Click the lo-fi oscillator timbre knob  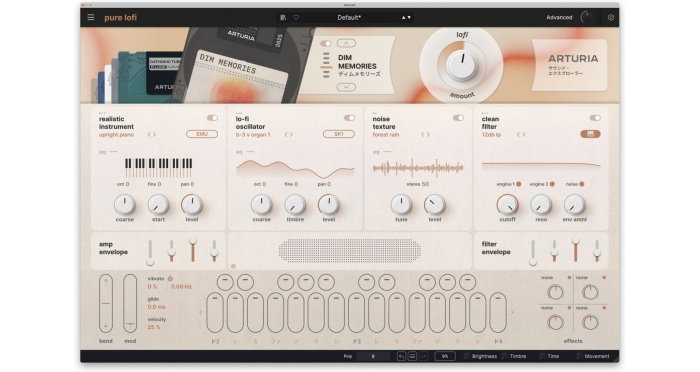pyautogui.click(x=295, y=205)
